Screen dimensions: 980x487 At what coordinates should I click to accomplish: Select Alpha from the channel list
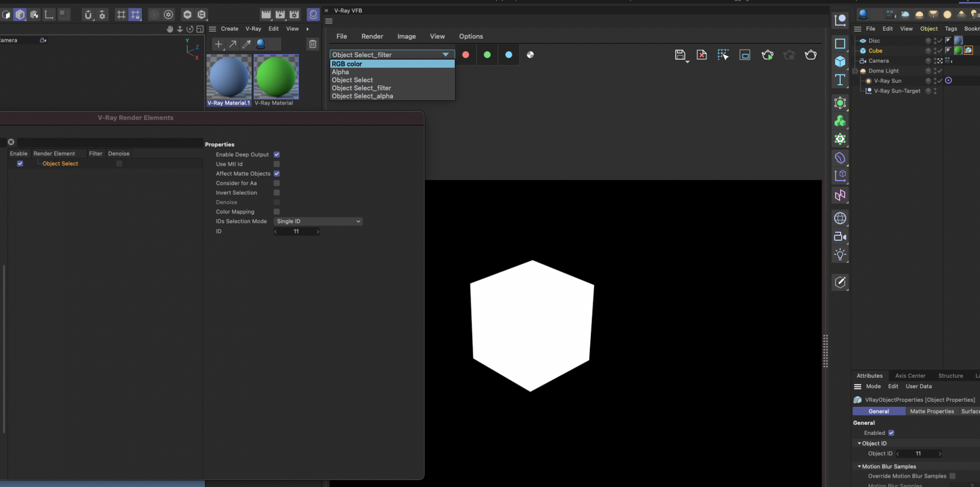[340, 72]
